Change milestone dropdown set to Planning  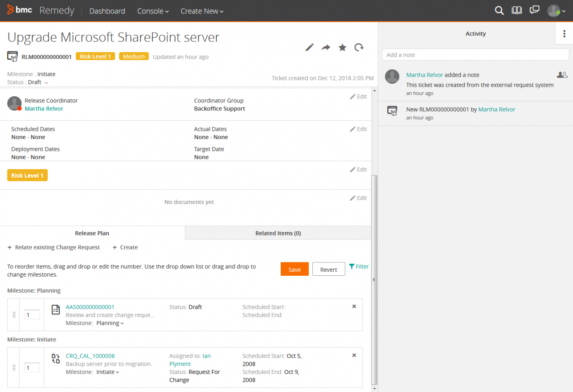pyautogui.click(x=110, y=323)
